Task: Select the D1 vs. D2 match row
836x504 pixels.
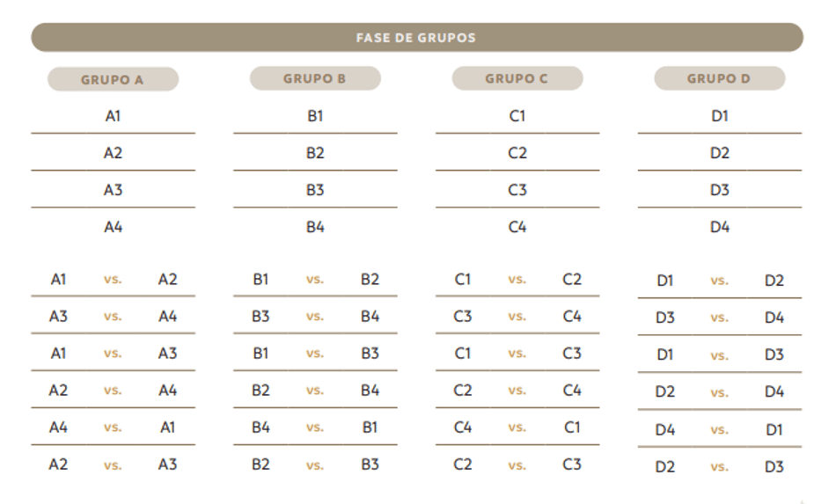Action: [719, 281]
